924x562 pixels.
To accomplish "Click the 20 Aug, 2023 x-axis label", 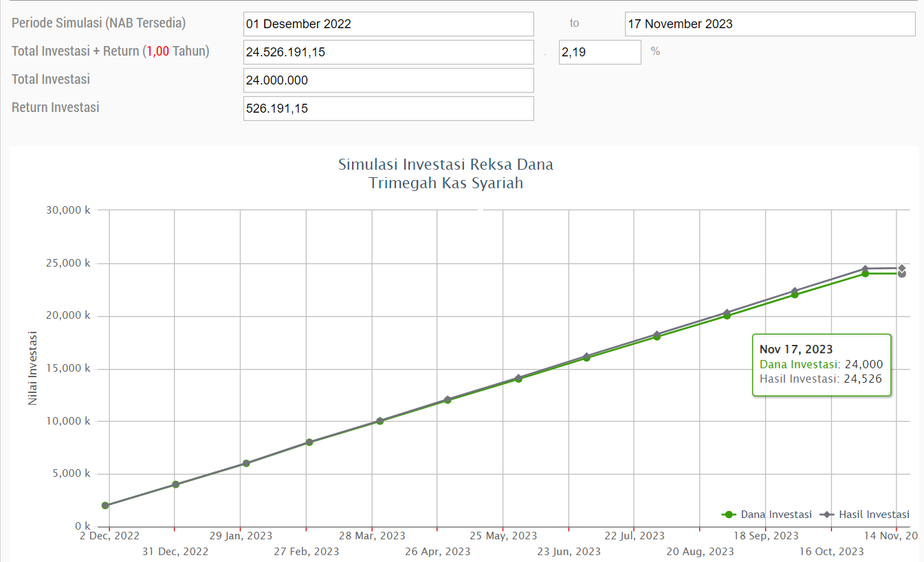I will (x=700, y=551).
